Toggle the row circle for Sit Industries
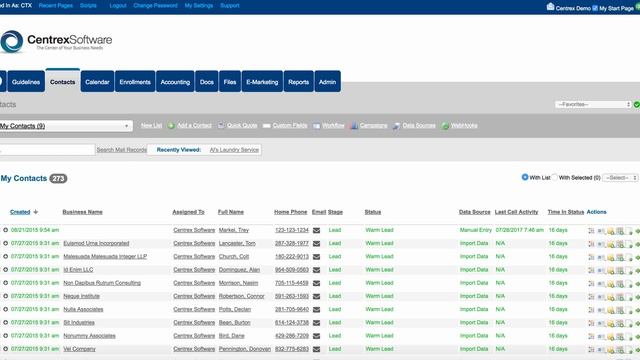Image resolution: width=640 pixels, height=360 pixels. click(x=5, y=322)
